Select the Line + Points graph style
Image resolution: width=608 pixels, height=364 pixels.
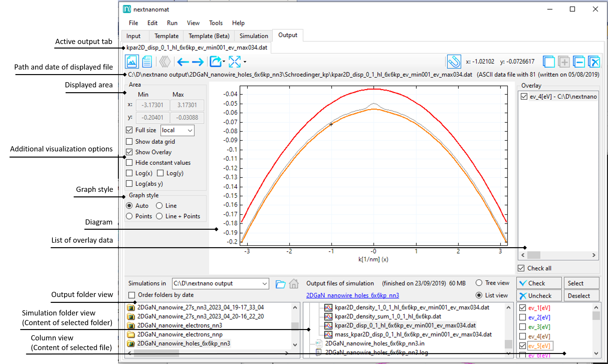point(159,216)
